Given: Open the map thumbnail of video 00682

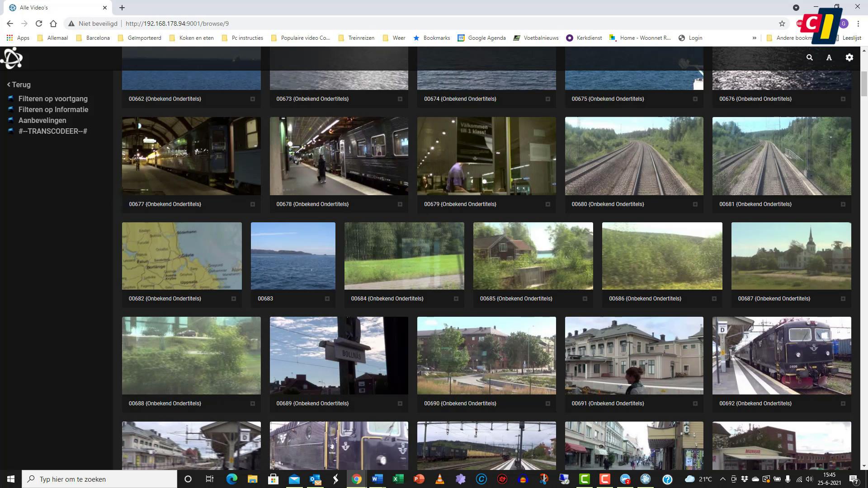Looking at the screenshot, I should point(182,256).
